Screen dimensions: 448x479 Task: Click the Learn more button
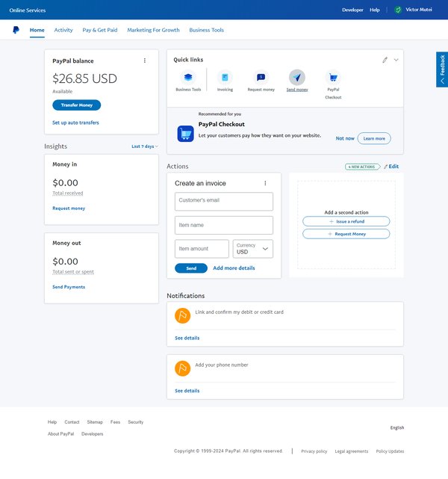(374, 138)
